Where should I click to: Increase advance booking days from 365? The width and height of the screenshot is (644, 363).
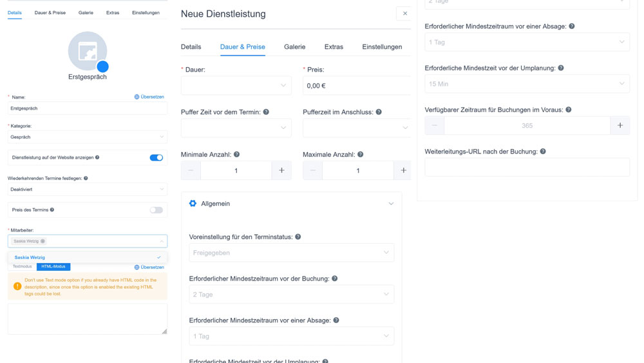tap(620, 125)
